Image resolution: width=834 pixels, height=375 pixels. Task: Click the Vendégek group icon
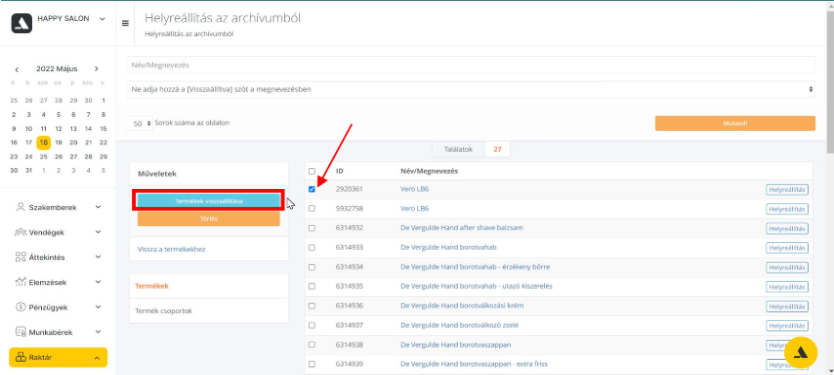point(21,232)
